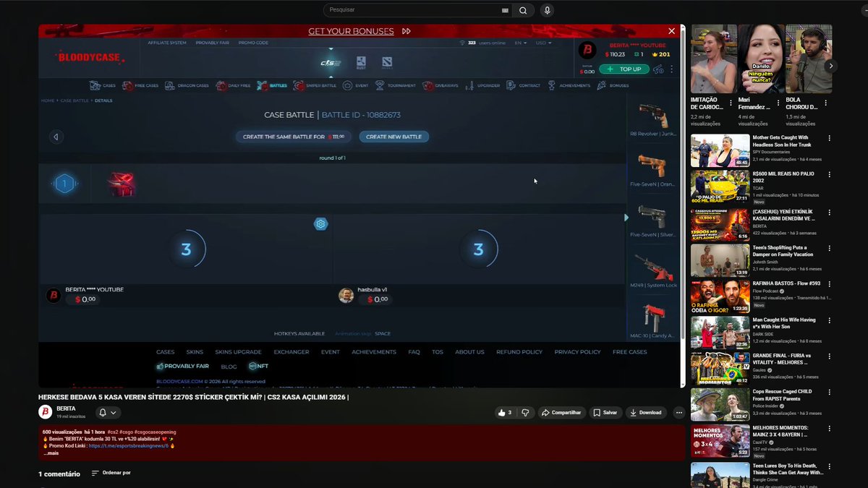
Task: Select the CS2 game icon
Action: click(x=331, y=63)
